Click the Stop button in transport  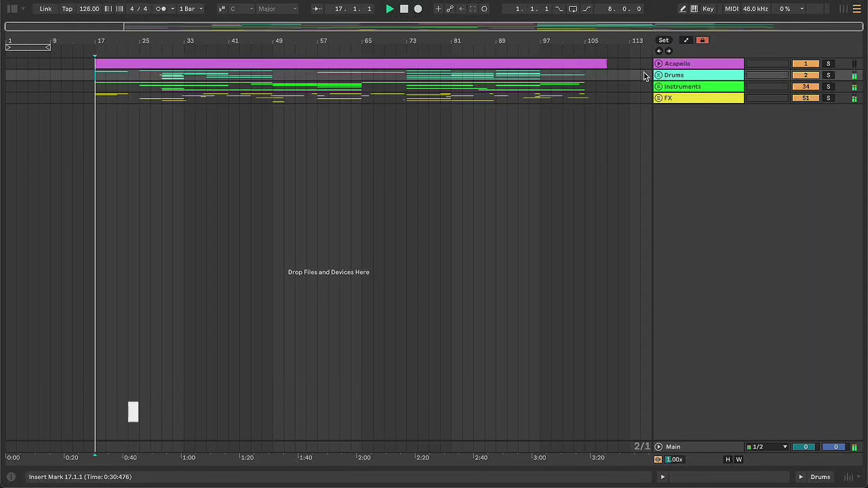(403, 9)
